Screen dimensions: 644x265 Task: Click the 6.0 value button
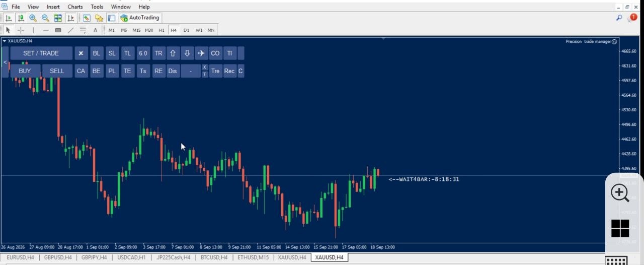click(143, 53)
